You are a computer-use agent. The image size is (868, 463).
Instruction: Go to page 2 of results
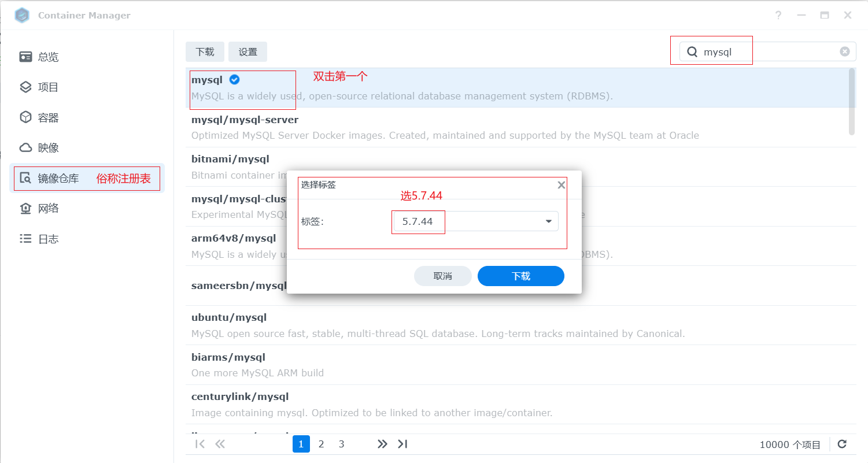pyautogui.click(x=321, y=443)
